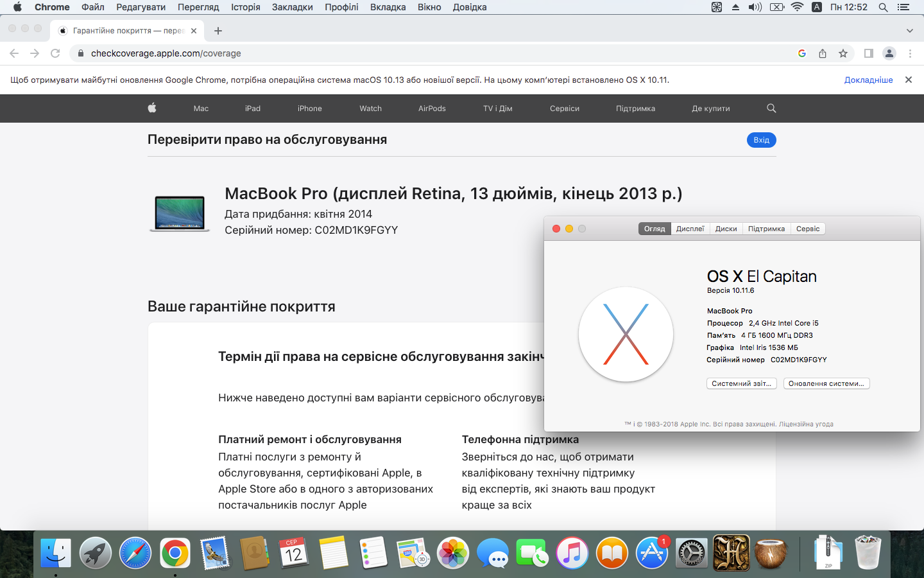Dismiss the Chrome update notification bar
The image size is (924, 578).
coord(909,80)
